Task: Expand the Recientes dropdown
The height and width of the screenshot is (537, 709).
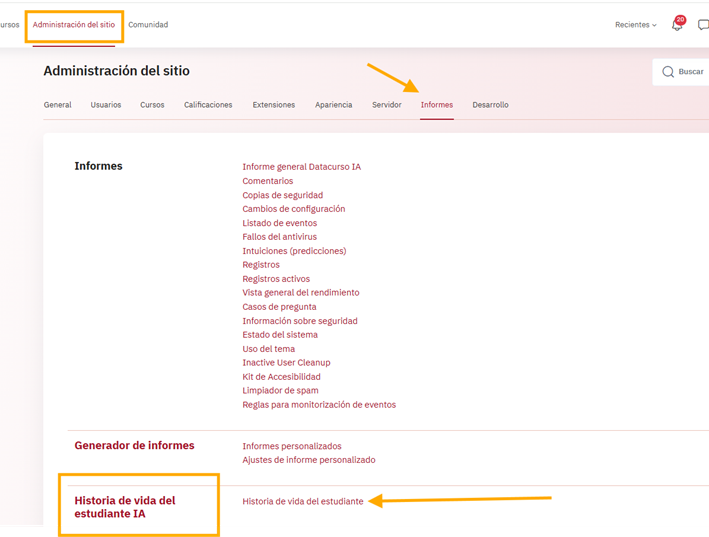Action: 635,25
